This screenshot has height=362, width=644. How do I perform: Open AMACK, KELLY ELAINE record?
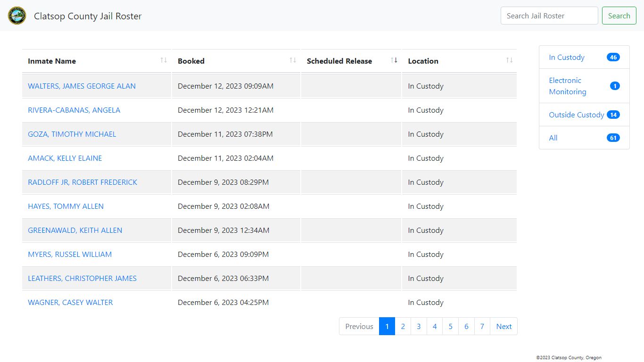coord(65,158)
